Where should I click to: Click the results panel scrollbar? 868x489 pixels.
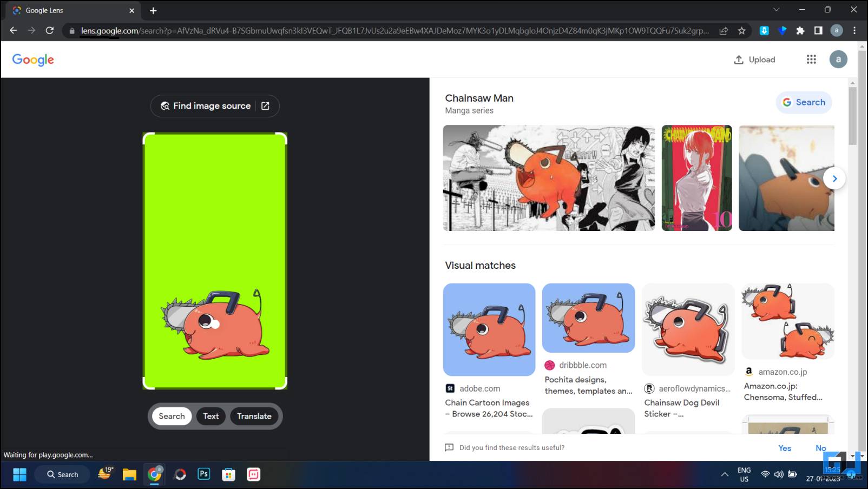(x=853, y=116)
